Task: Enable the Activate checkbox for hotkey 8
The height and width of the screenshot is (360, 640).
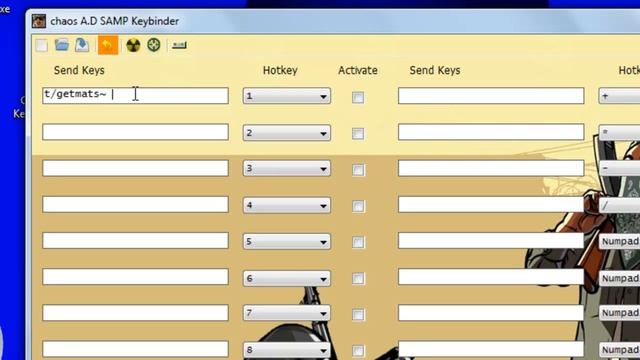Action: coord(358,351)
